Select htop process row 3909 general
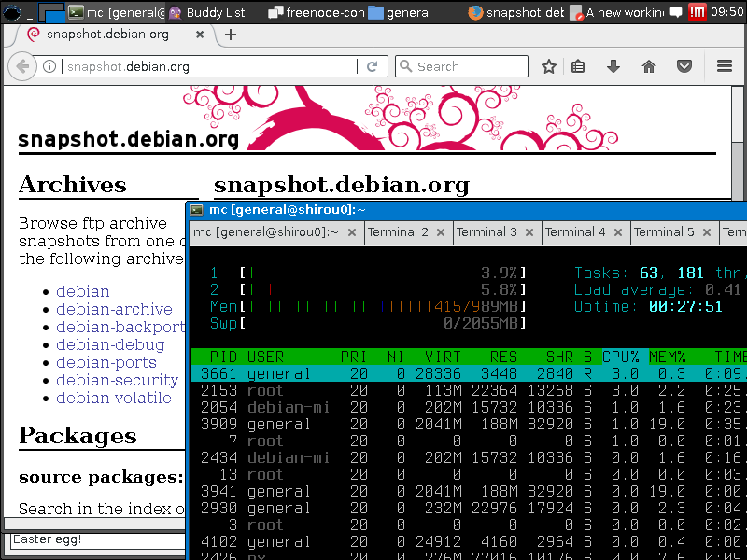This screenshot has height=560, width=747. coord(469,424)
